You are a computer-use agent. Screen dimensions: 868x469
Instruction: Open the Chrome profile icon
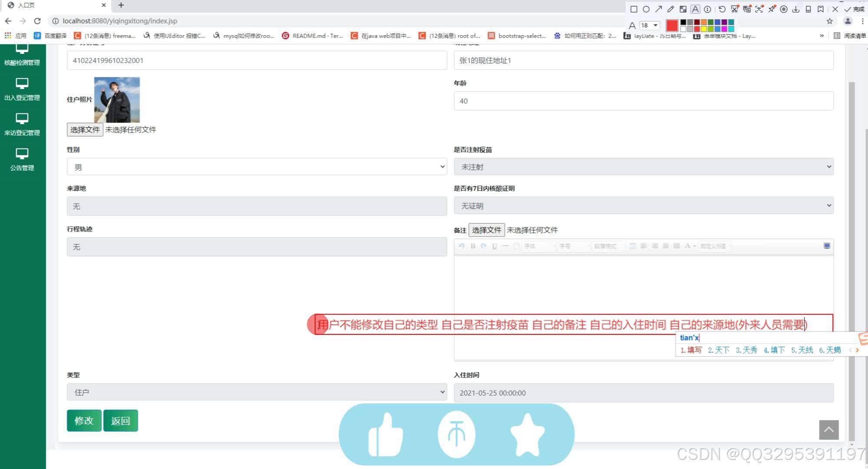[848, 21]
